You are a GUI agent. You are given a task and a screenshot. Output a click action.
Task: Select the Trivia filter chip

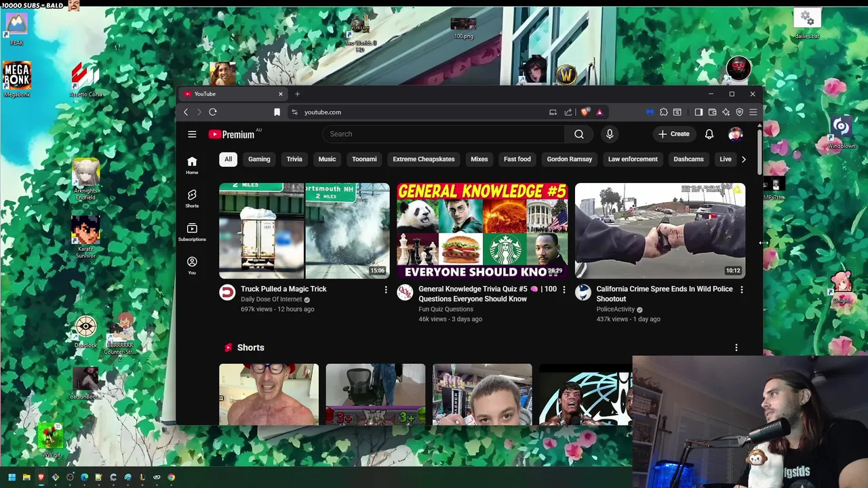pyautogui.click(x=294, y=159)
